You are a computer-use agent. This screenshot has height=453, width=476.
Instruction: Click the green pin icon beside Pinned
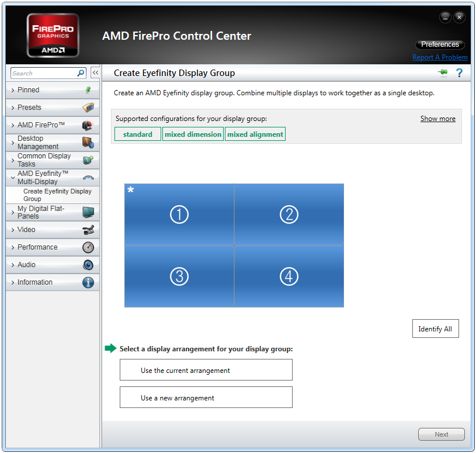coord(88,90)
